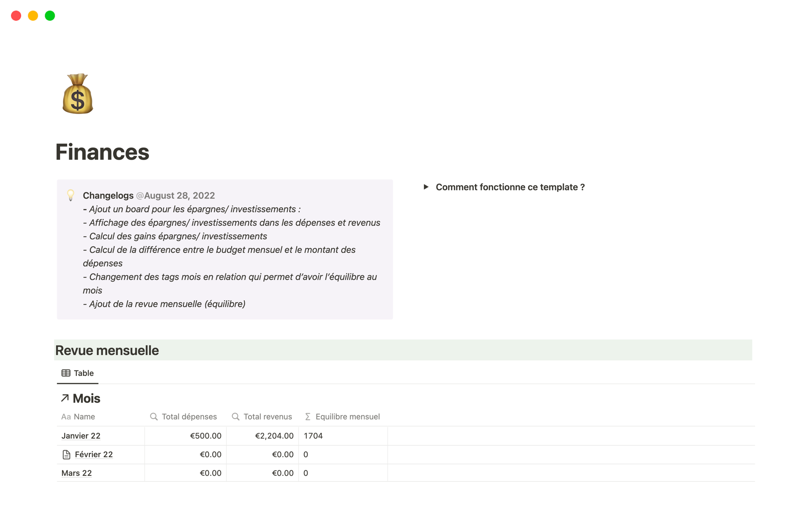Expand 'Comment fonctionne ce template ?' toggle

click(x=426, y=187)
